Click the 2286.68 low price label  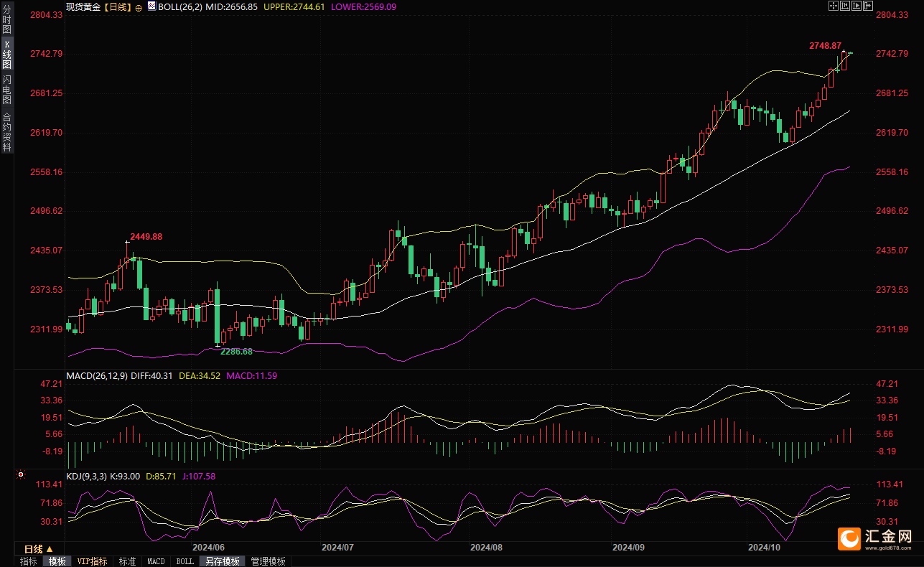tap(237, 351)
